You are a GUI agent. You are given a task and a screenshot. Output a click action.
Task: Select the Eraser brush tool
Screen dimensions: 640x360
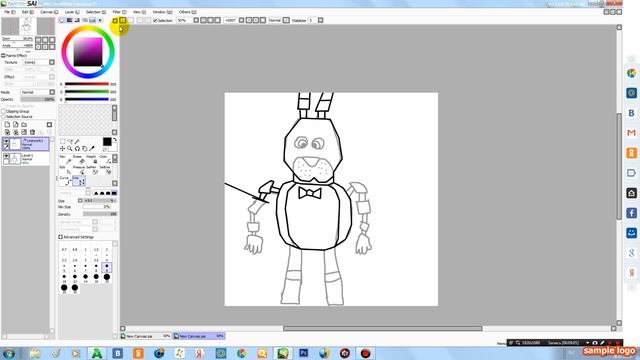pyautogui.click(x=78, y=160)
